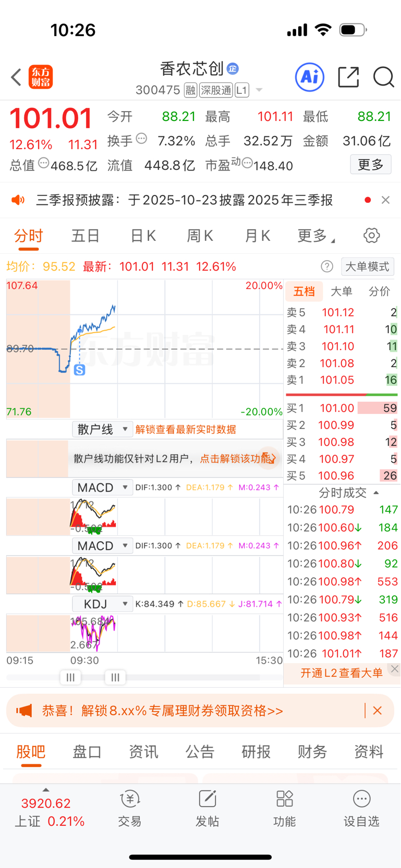Close the 理财券 promotion banner
Screen dimensions: 401x868
coord(378,711)
